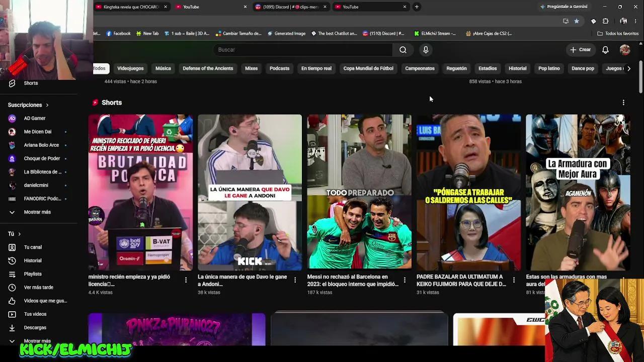Click the YouTube search magnifier button

403,50
